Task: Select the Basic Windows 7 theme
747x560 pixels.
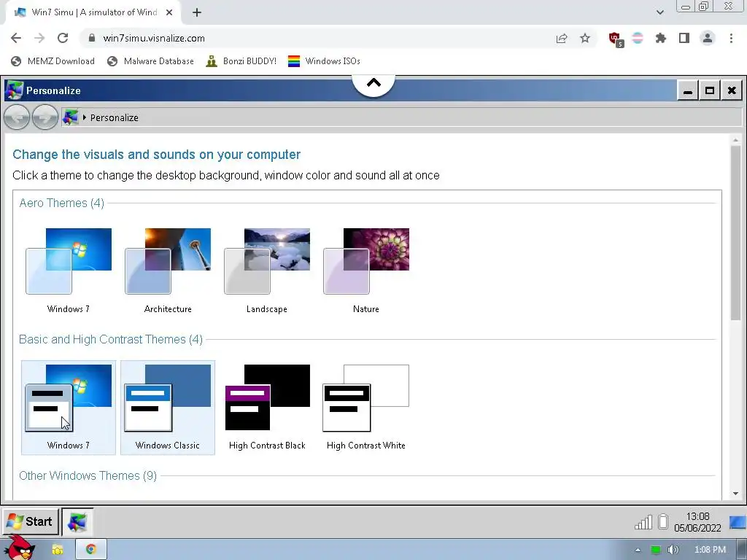Action: tap(69, 408)
